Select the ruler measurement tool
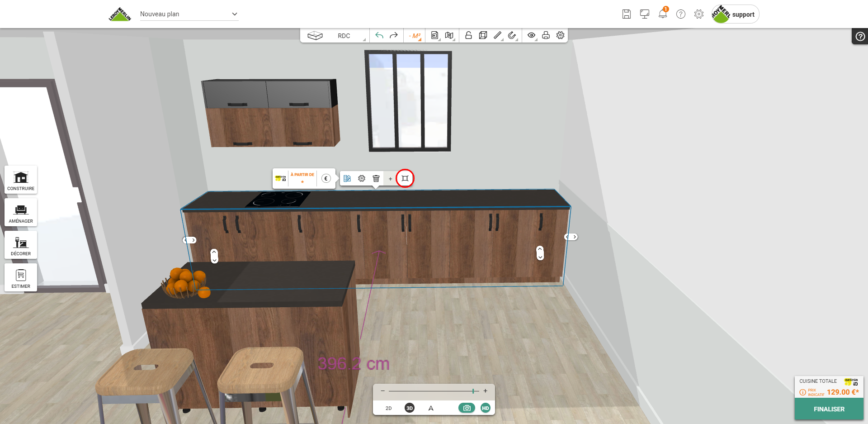 498,35
